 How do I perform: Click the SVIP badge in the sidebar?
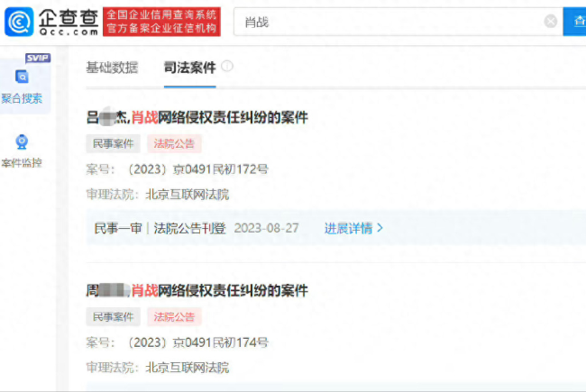click(37, 58)
